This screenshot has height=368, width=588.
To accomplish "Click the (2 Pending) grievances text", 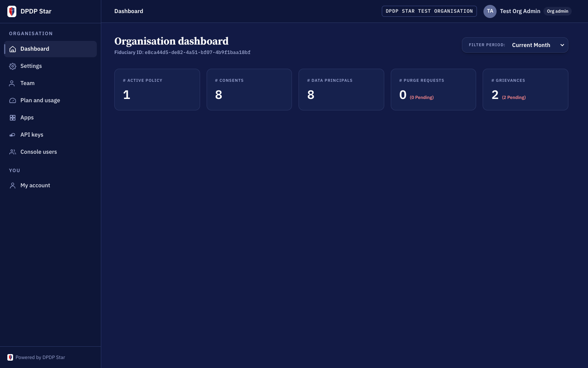I will coord(514,98).
